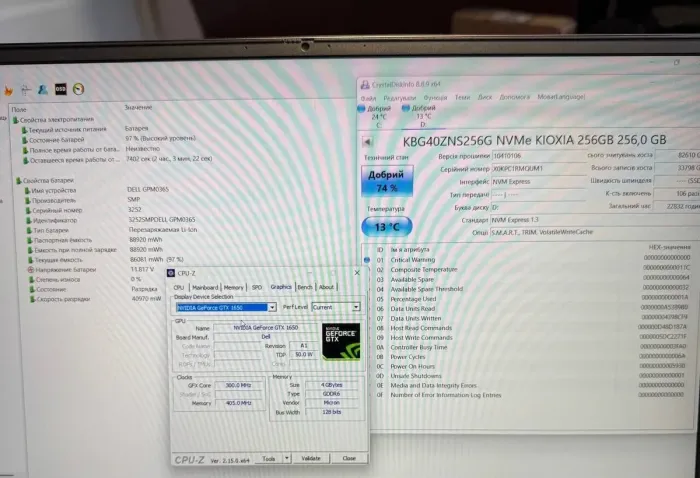Select the Power On Hours attribute row
The height and width of the screenshot is (478, 700).
533,366
